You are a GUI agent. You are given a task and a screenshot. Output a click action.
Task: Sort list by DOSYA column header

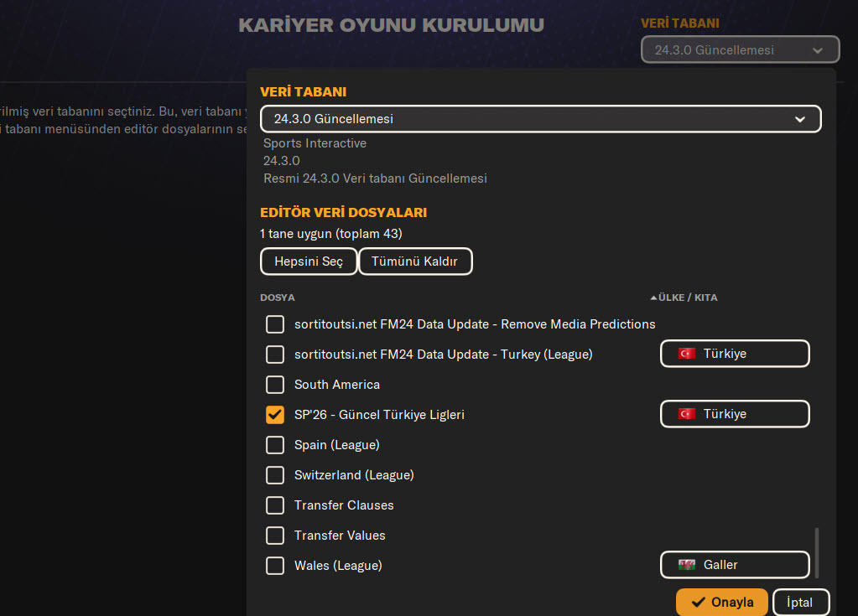[278, 298]
